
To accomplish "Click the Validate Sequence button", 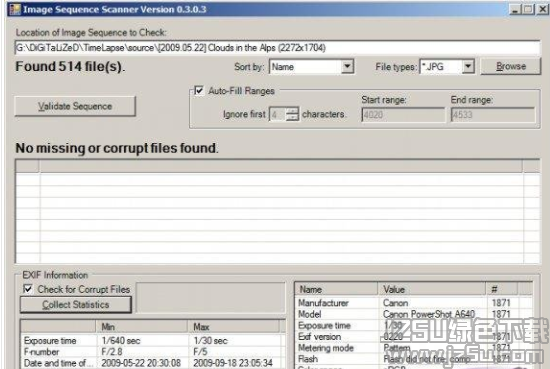I will click(75, 106).
